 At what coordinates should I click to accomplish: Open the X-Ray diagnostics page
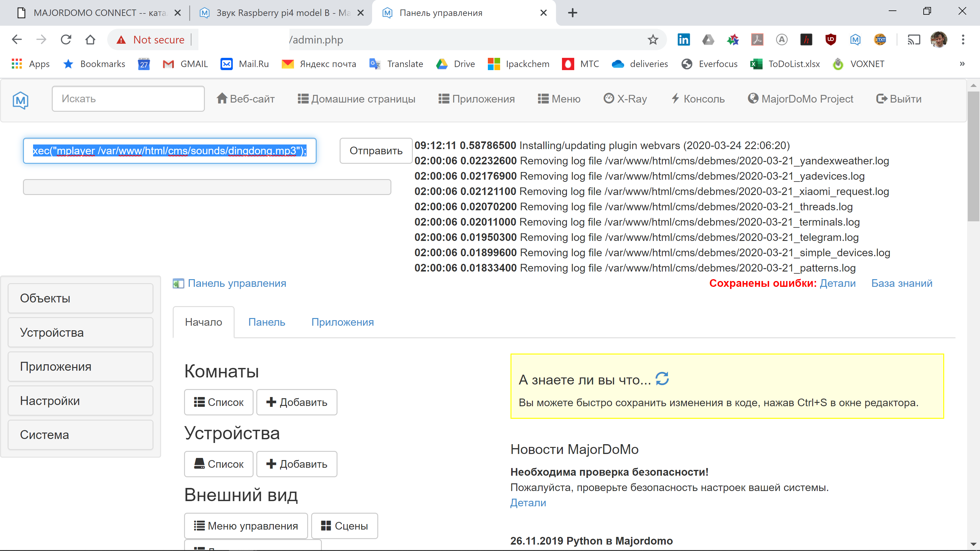click(625, 99)
